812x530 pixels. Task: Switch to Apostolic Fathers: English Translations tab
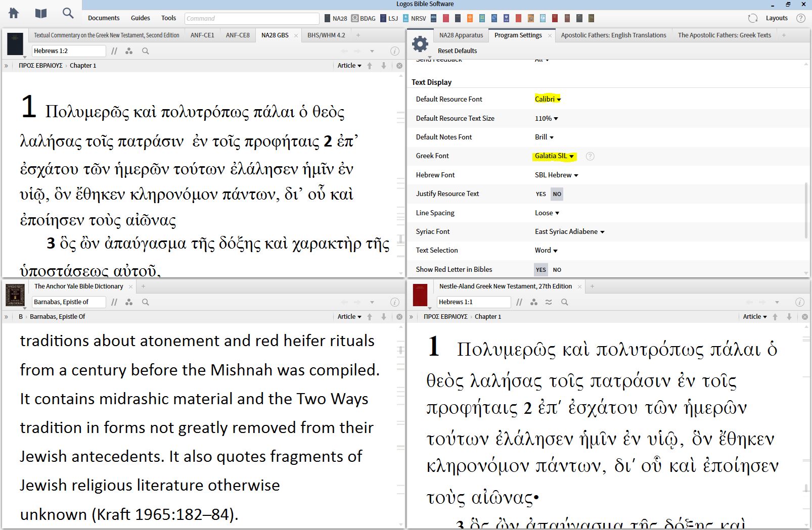(x=614, y=35)
